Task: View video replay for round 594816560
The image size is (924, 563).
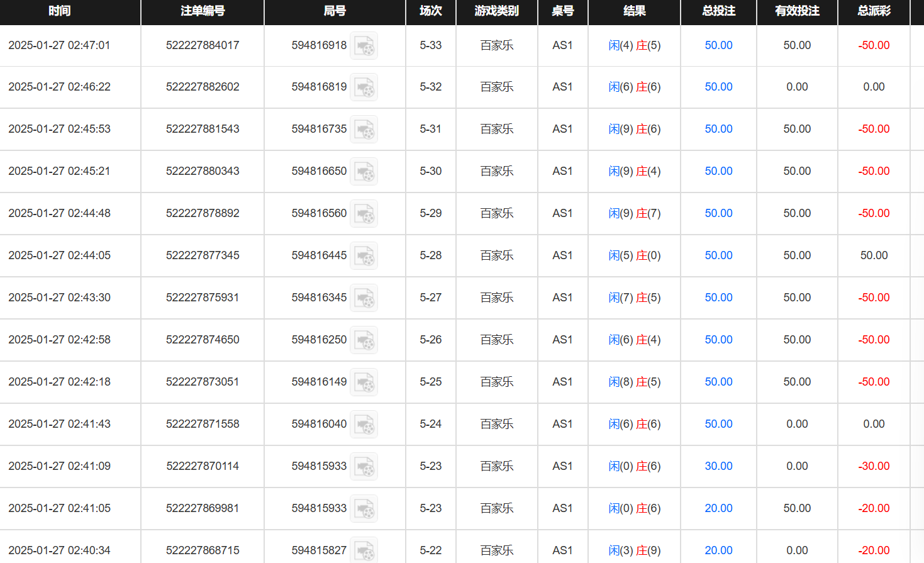Action: [364, 214]
